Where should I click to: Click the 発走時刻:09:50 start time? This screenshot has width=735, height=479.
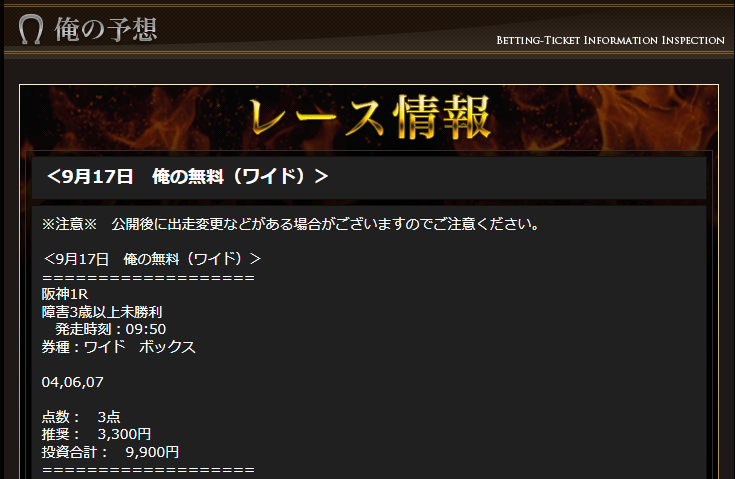111,329
